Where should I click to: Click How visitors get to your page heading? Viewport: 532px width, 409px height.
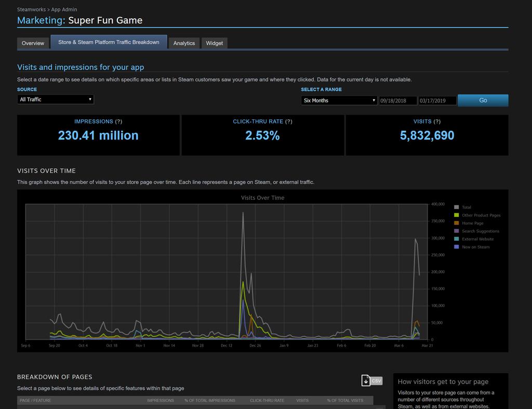click(x=443, y=382)
